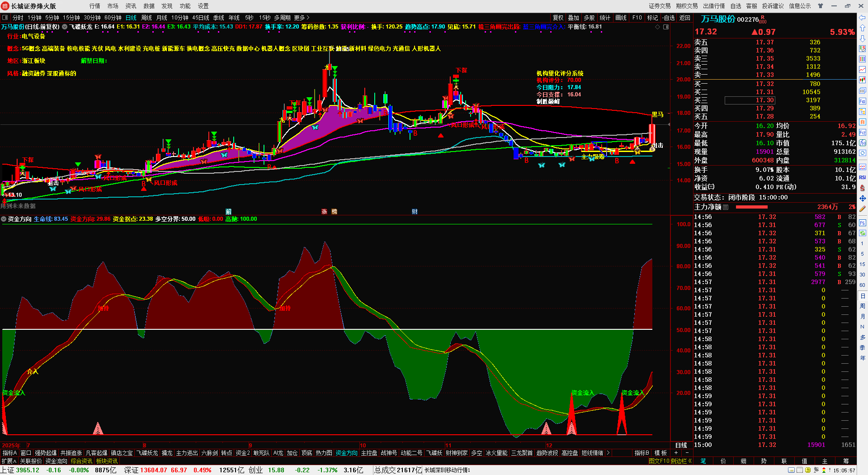868x475 pixels.
Task: Switch to the 月线 period
Action: (162, 18)
